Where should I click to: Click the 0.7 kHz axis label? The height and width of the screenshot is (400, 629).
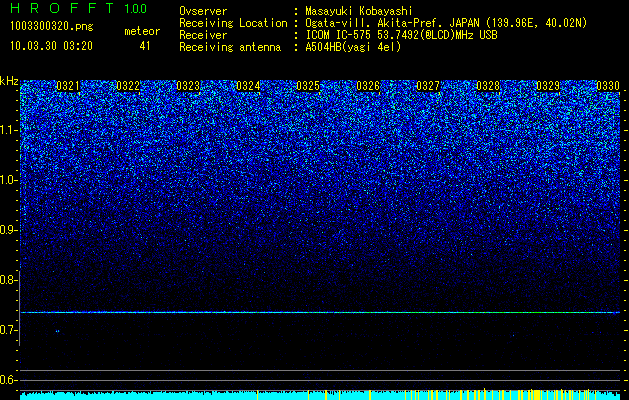tap(9, 330)
